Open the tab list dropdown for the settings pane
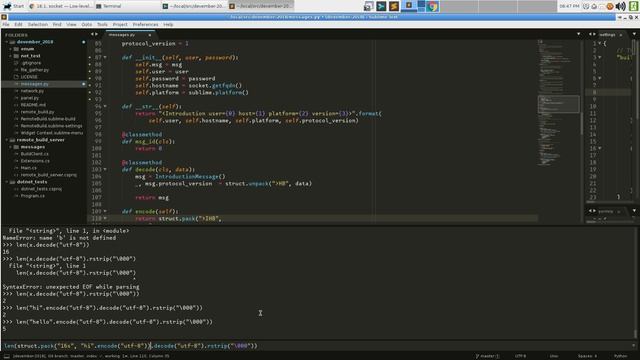Screen dimensions: 640x360 pyautogui.click(x=634, y=34)
